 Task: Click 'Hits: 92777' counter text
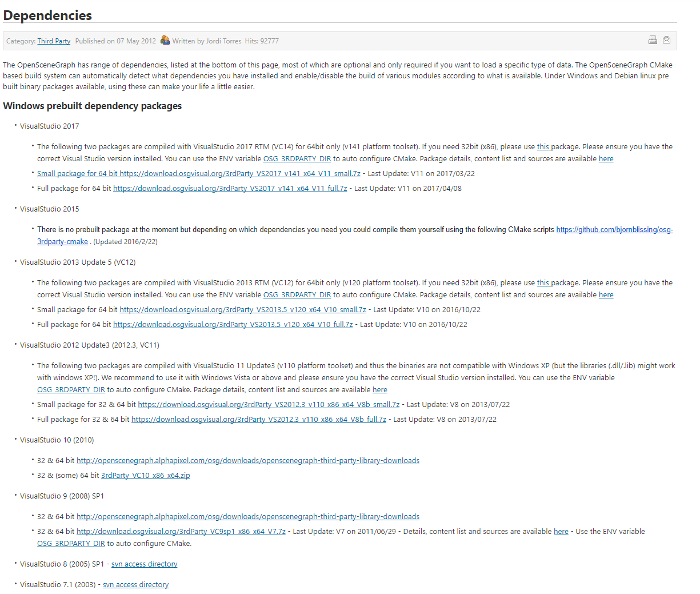[x=262, y=41]
